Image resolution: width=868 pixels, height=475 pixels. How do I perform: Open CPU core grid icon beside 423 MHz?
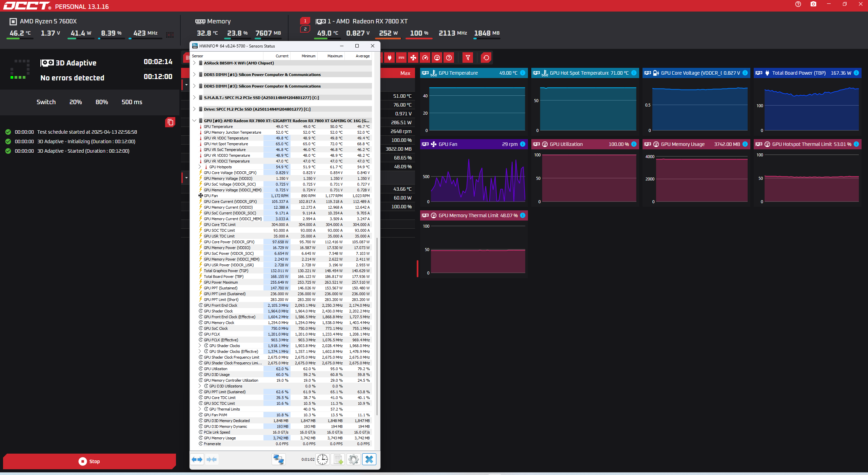[x=170, y=35]
